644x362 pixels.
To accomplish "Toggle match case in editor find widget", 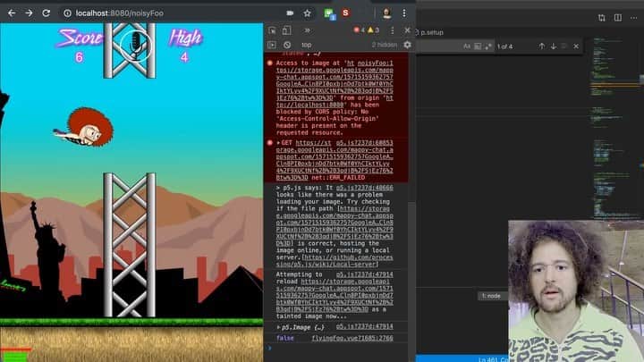I will 467,46.
